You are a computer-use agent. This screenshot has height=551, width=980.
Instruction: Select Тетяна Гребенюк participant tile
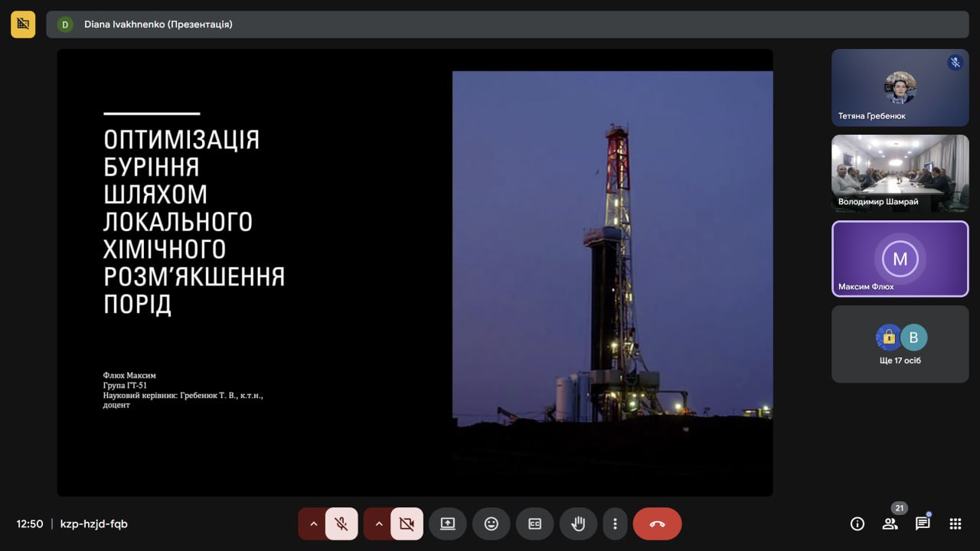click(900, 88)
